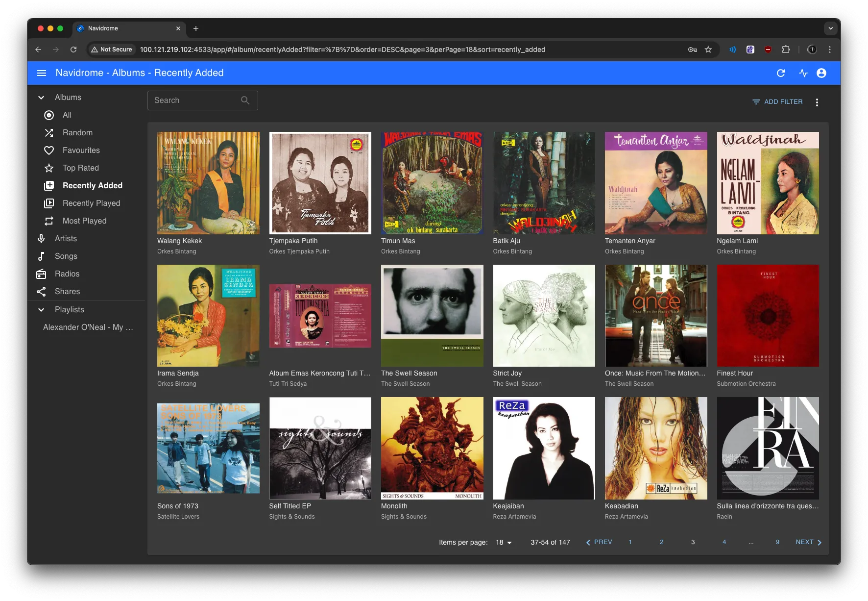Click the Recently Added library icon
868x601 pixels.
49,186
